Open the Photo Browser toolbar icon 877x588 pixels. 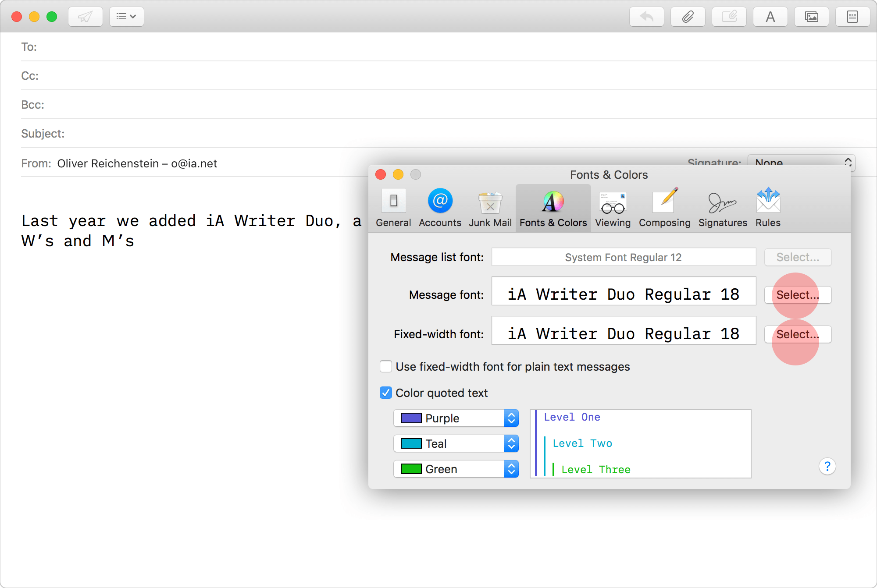click(x=811, y=17)
